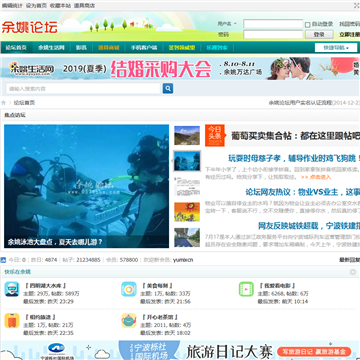Click 道具商店 in top bar

coord(84,6)
